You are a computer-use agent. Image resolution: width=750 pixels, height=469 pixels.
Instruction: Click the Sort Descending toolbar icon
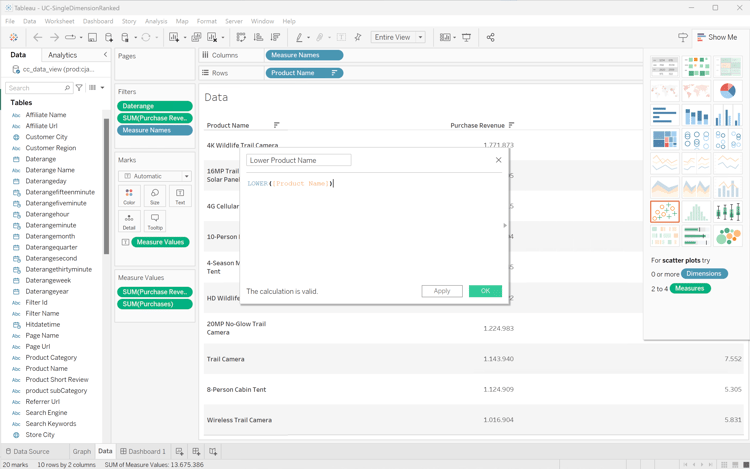point(275,37)
